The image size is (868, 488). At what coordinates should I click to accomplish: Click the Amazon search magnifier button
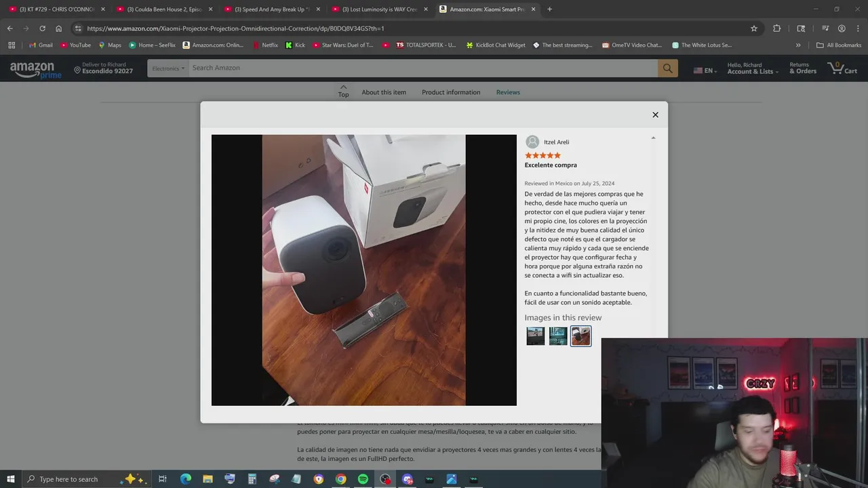[668, 68]
